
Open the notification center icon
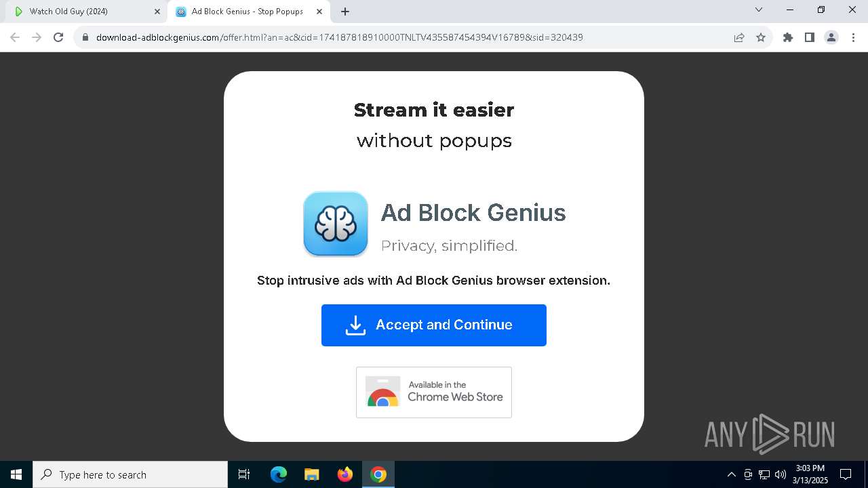846,474
